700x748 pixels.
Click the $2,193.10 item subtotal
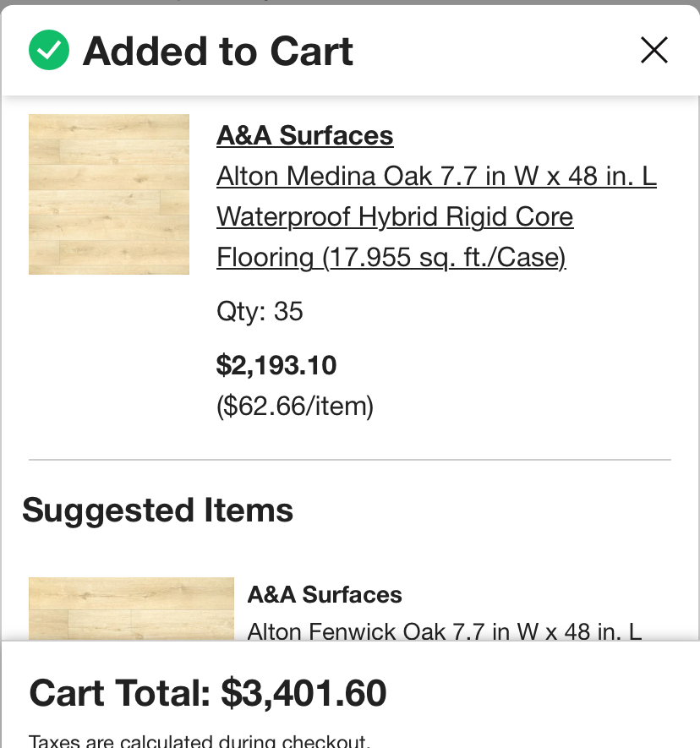click(x=276, y=365)
